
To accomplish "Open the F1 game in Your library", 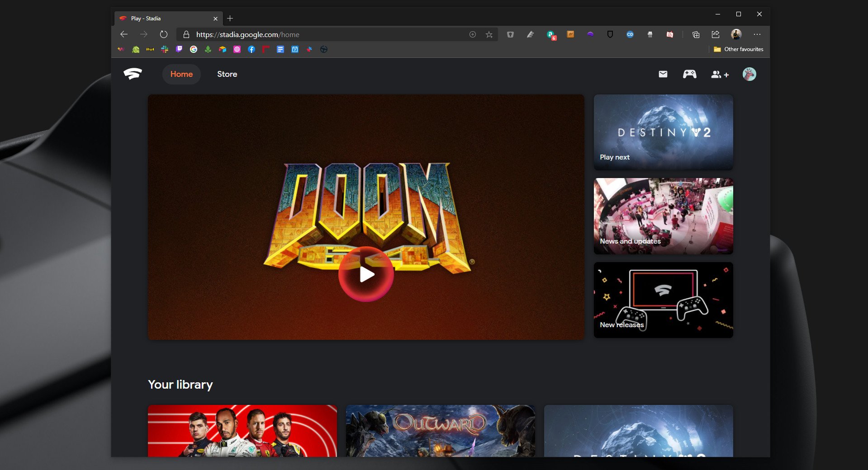I will click(242, 431).
